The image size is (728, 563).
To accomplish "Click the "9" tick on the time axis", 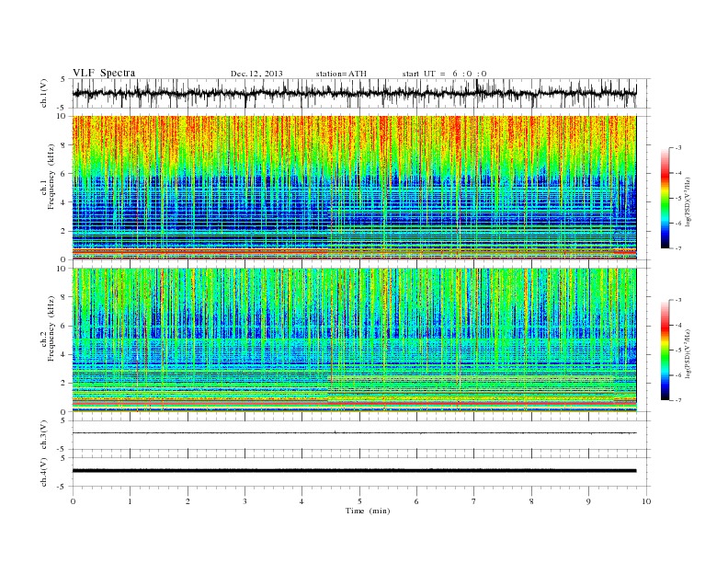I will [x=588, y=501].
